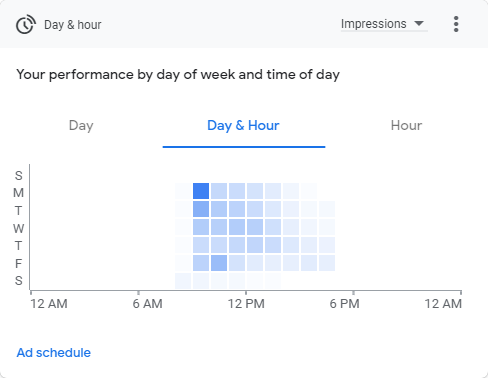The height and width of the screenshot is (378, 488).
Task: Switch to the Hour tab
Action: pos(406,126)
